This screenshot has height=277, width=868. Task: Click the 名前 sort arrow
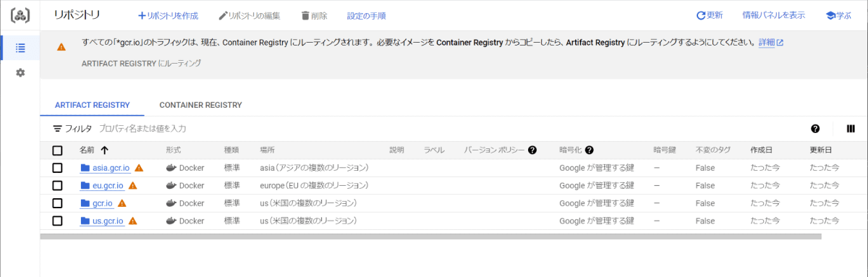click(x=104, y=150)
